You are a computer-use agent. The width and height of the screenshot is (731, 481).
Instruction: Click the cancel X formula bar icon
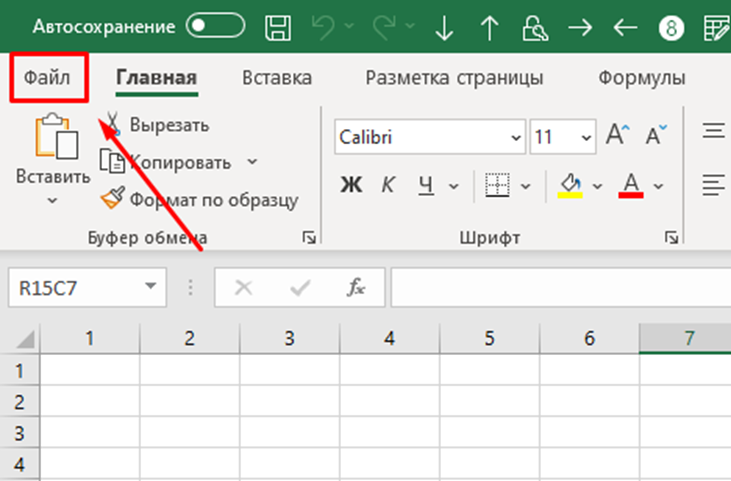coord(243,288)
